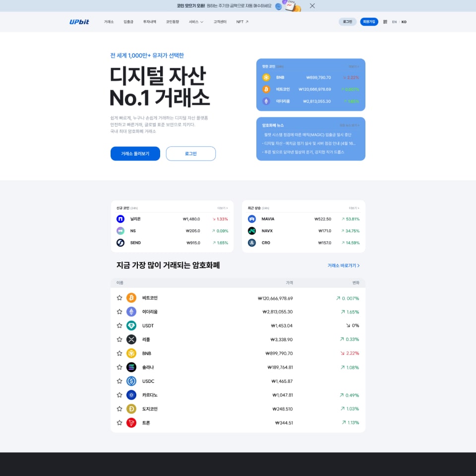Click the Bitcoin icon in trading table
This screenshot has width=476, height=476.
(x=131, y=298)
